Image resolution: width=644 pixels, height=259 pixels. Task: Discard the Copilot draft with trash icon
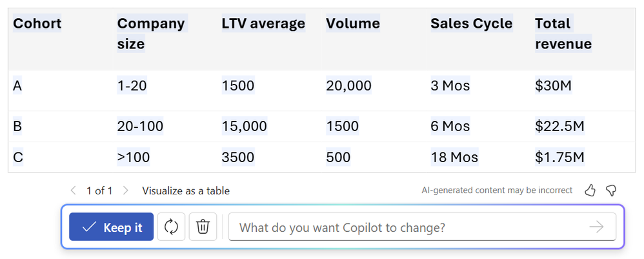pos(203,227)
